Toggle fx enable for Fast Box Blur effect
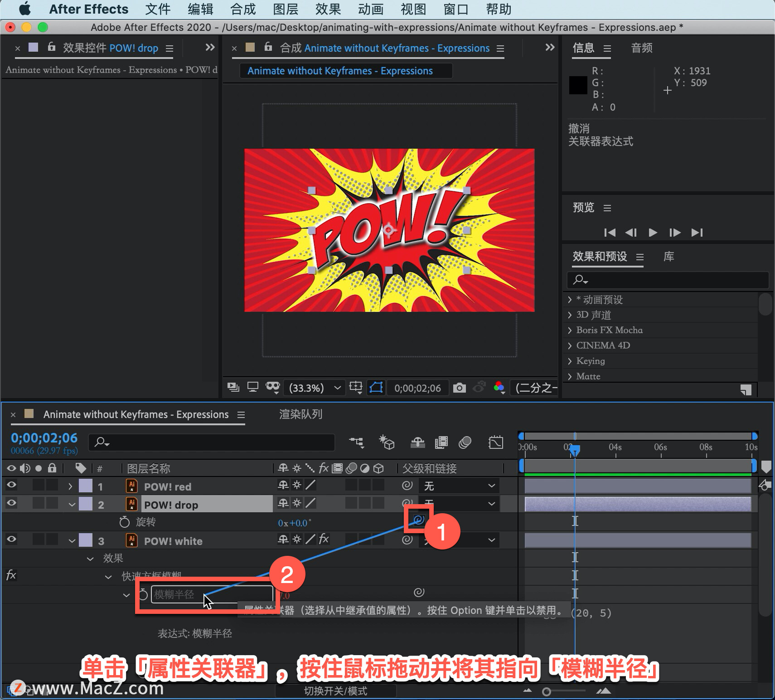The height and width of the screenshot is (700, 775). tap(11, 575)
